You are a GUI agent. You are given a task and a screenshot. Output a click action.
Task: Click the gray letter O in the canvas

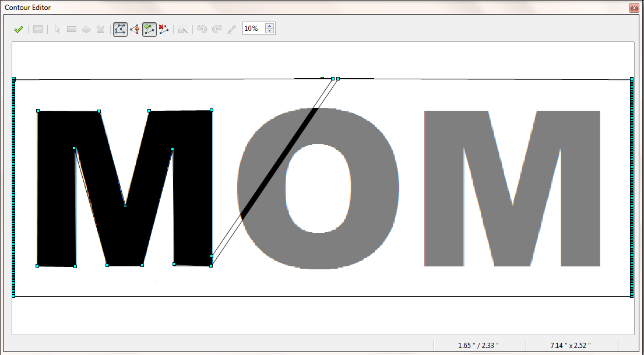click(x=318, y=188)
